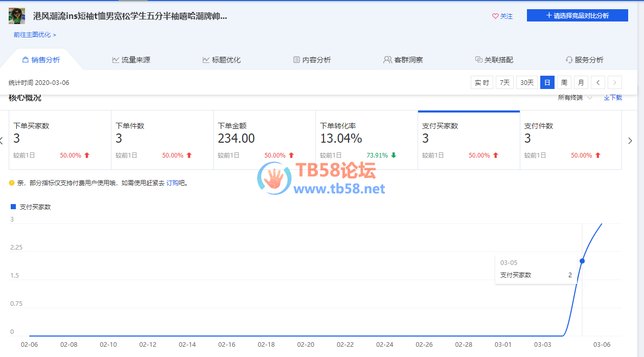Go to previous date with left arrow
Screen dimensions: 644x357
[x=597, y=82]
